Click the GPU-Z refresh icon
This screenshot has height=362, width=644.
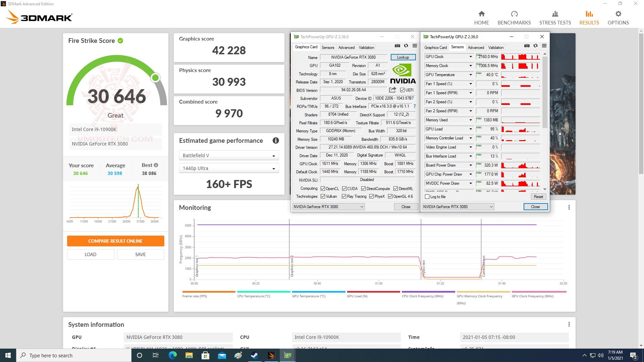[x=406, y=46]
